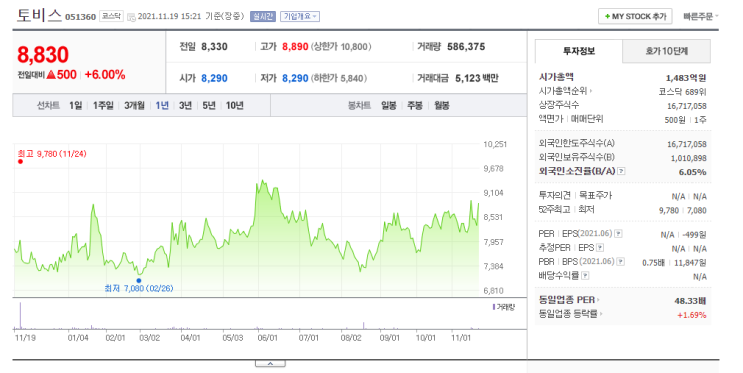Click the 토비스 stock name
743x373 pixels.
coord(39,16)
